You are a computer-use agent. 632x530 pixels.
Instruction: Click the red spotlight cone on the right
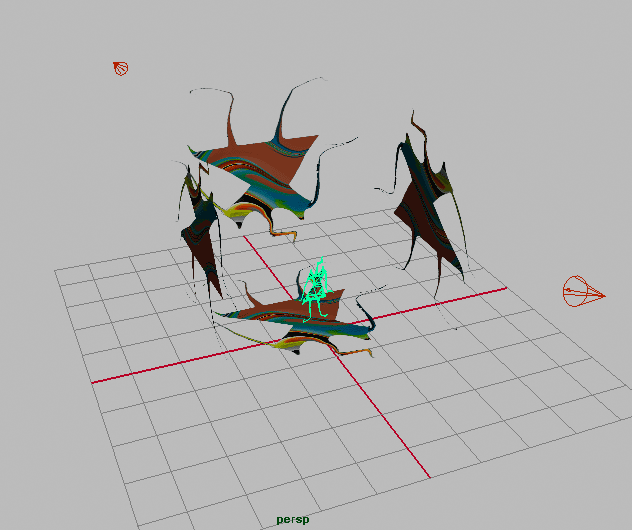click(582, 293)
